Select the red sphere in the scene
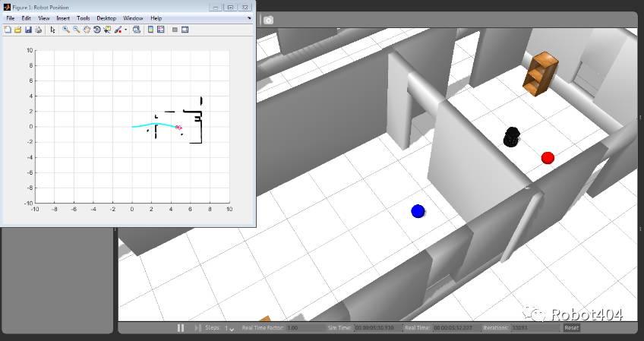644x341 pixels. [x=548, y=158]
